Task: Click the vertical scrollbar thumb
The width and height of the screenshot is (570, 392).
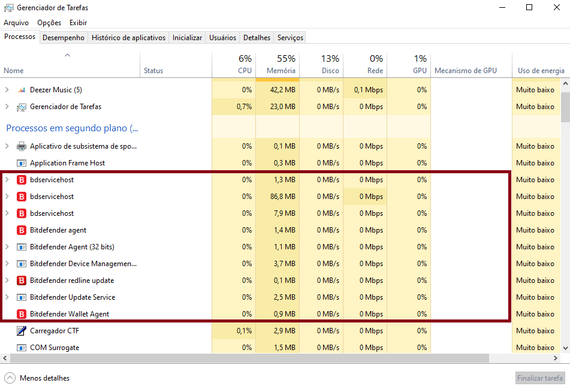Action: click(565, 107)
